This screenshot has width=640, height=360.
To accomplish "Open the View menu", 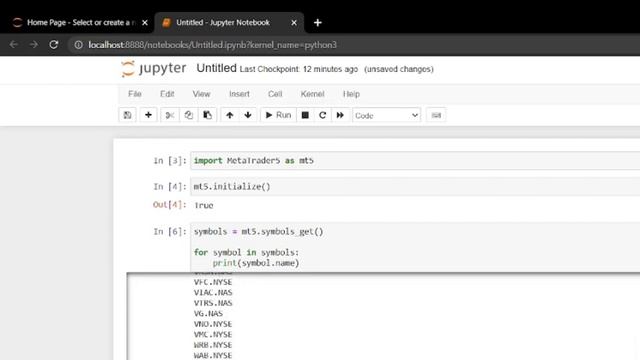I will click(201, 94).
